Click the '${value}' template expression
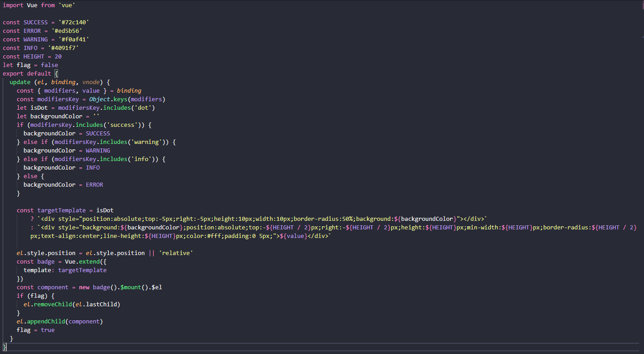This screenshot has width=644, height=354. click(293, 236)
